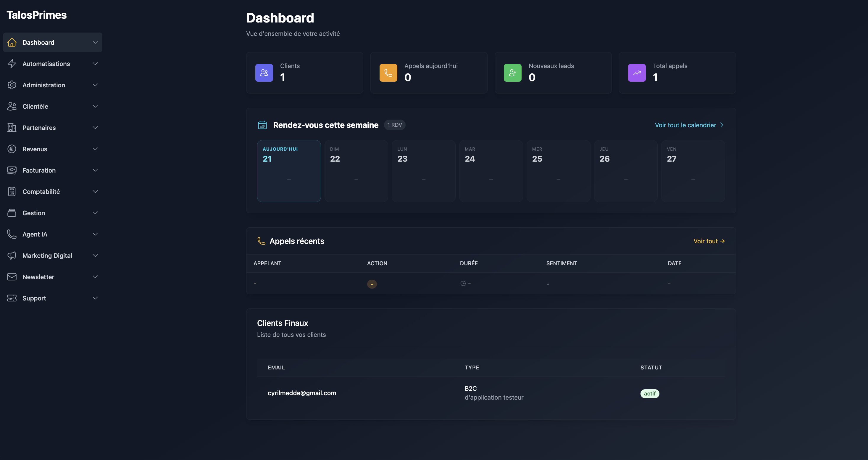Select the Clientèle people icon

coord(12,106)
